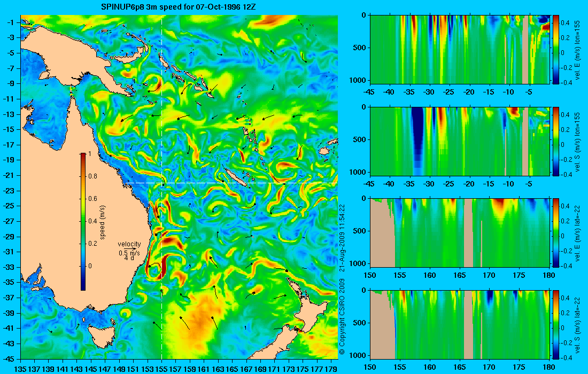588x374 pixels.
Task: Click longitude tick "167" on the main map axis
Action: click(x=246, y=369)
